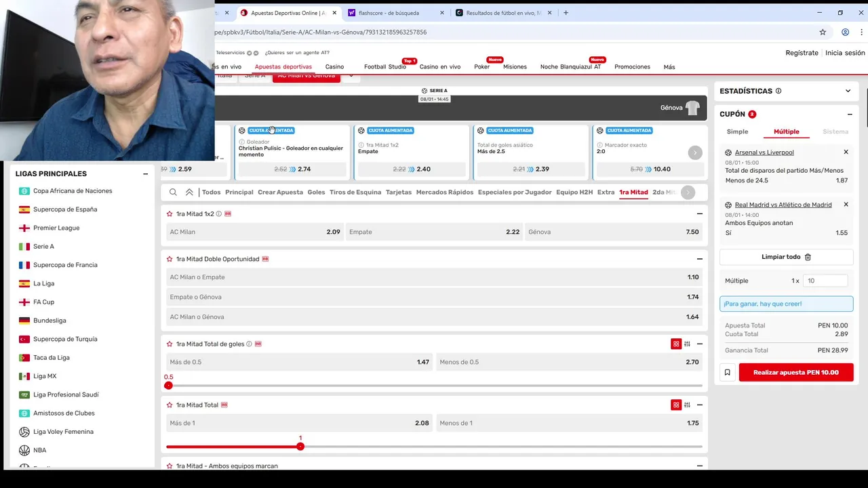Image resolution: width=868 pixels, height=488 pixels.
Task: Bookmark this page with browser star icon
Action: click(823, 32)
